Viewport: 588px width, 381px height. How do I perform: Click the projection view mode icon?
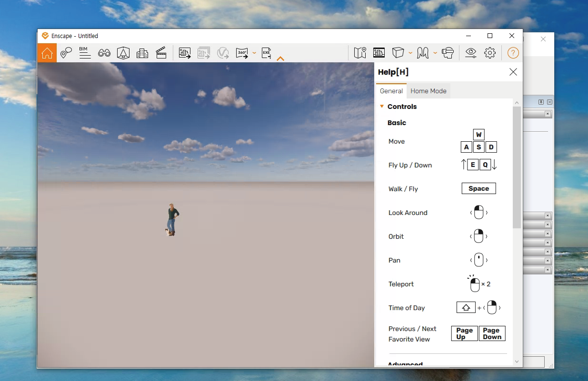423,53
